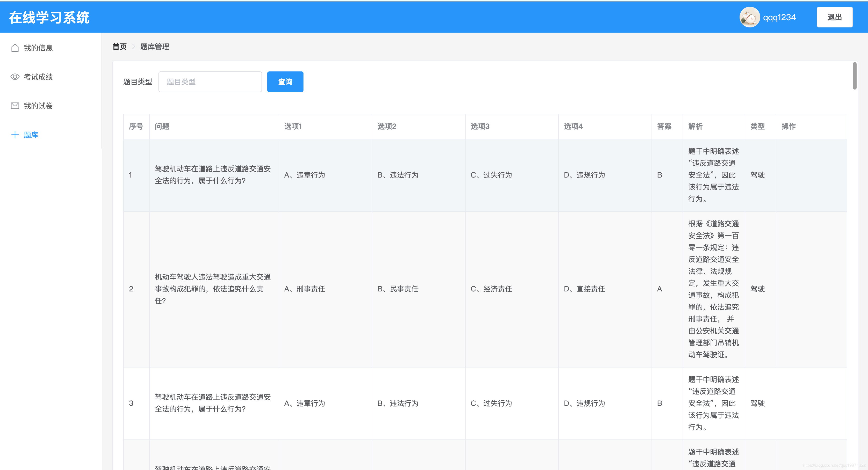Focus the 题目类型 input field
Viewport: 868px width, 470px height.
click(210, 82)
